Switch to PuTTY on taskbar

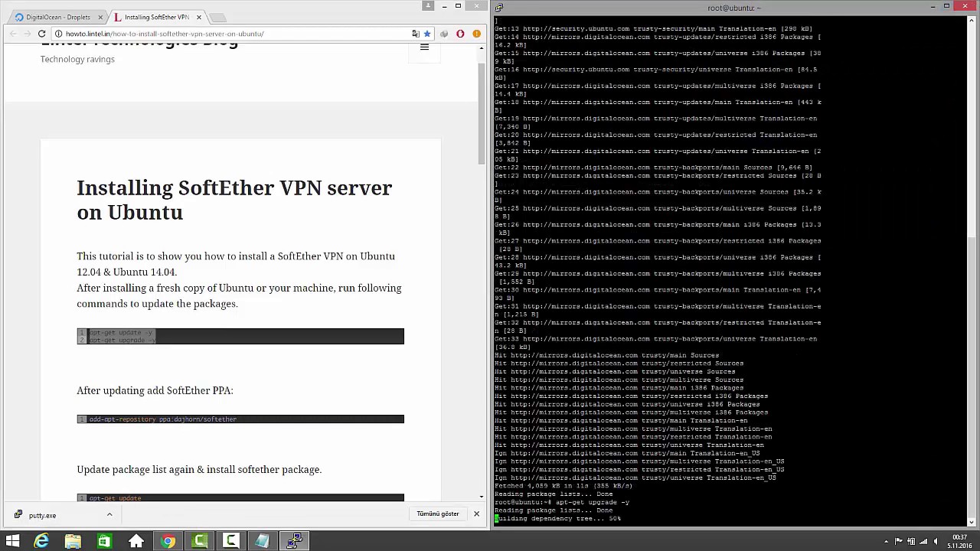tap(294, 541)
